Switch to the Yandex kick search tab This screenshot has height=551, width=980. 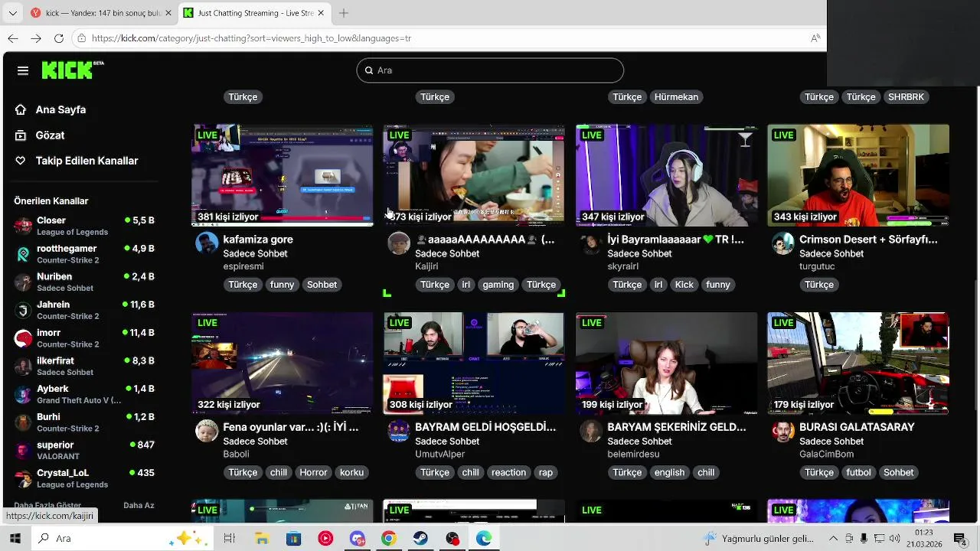click(100, 13)
